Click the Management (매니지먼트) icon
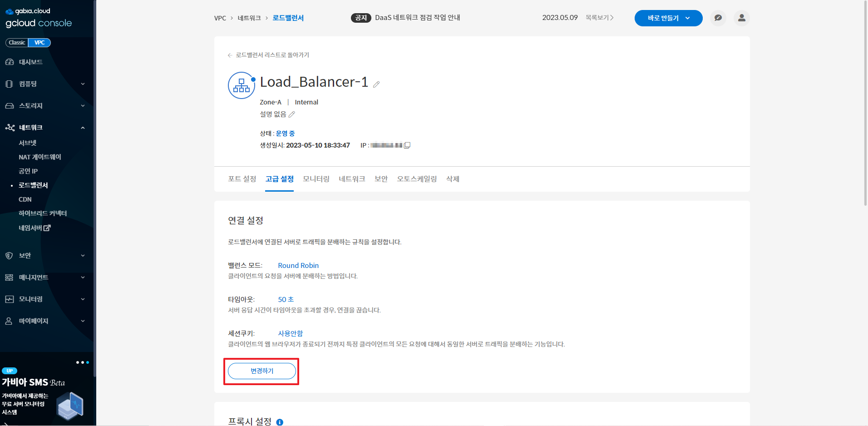The width and height of the screenshot is (868, 426). (x=9, y=277)
